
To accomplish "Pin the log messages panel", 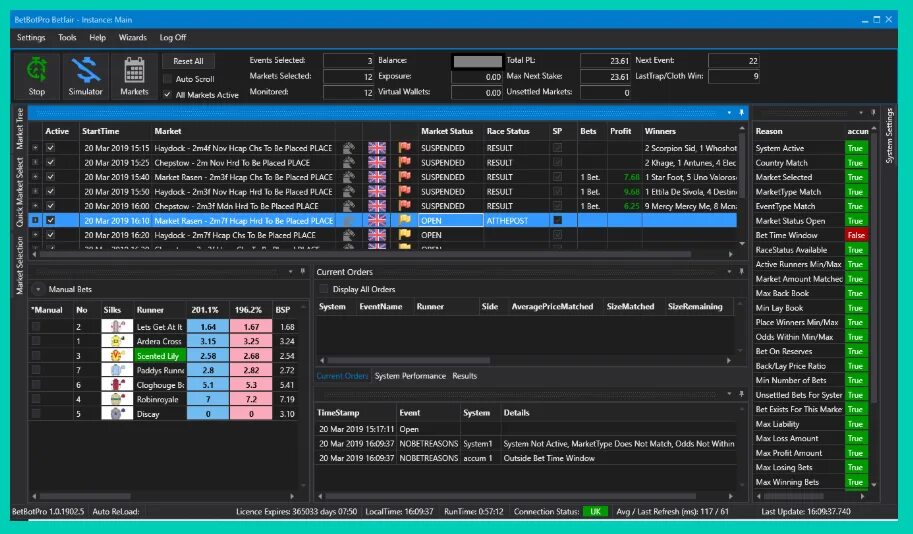I will [x=741, y=394].
